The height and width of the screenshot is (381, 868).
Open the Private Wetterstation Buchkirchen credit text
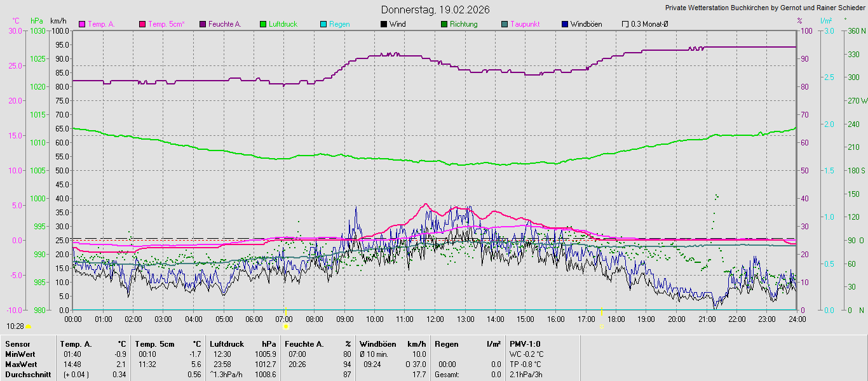tap(764, 8)
